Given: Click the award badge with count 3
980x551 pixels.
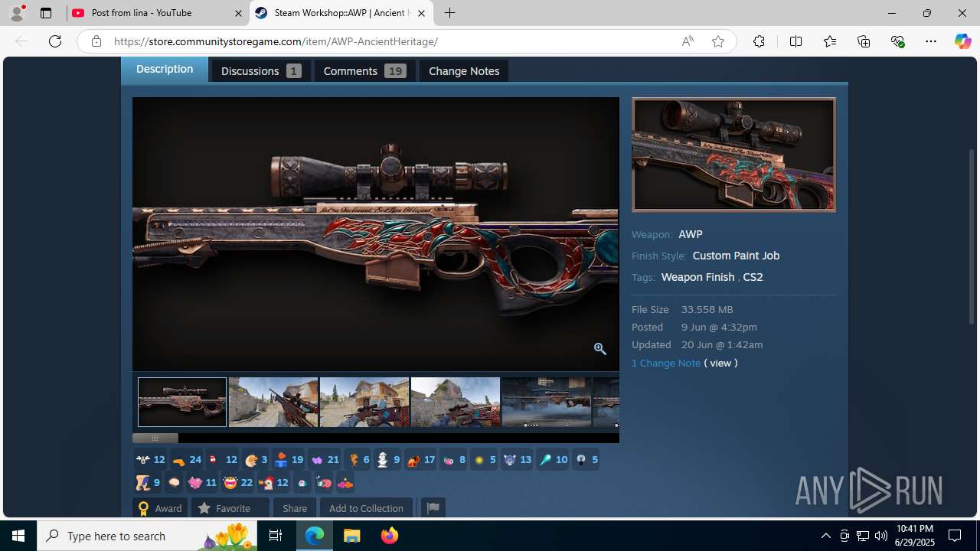Looking at the screenshot, I should tap(256, 460).
